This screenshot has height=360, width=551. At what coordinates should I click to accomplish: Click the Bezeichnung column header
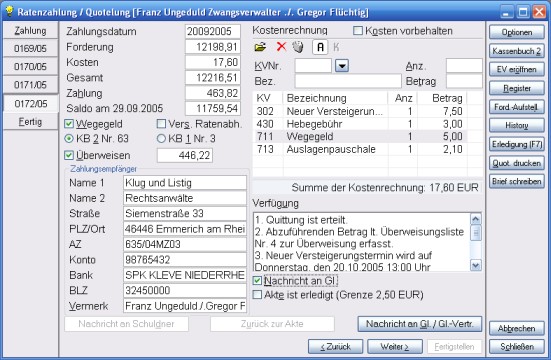coord(335,98)
